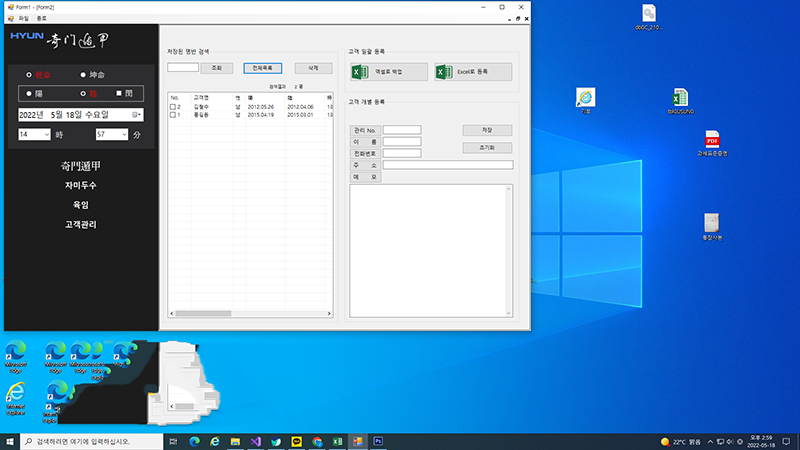
Task: Open the 종료 menu
Action: 41,18
